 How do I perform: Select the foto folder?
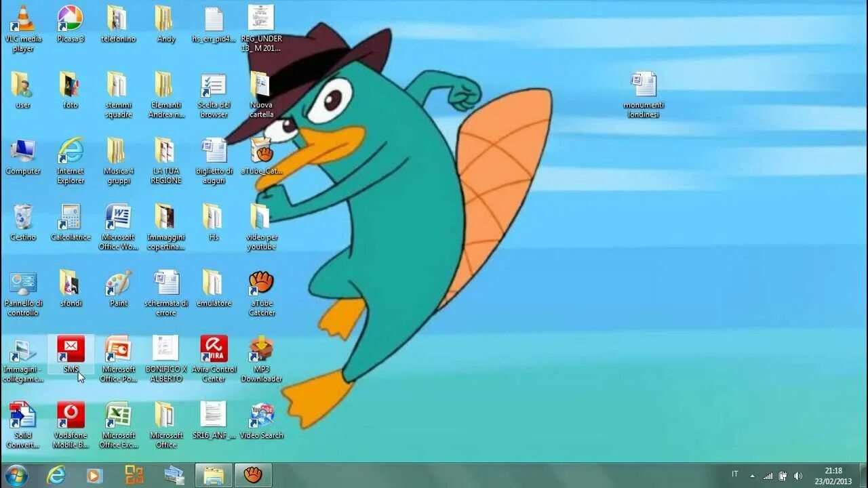tap(71, 89)
